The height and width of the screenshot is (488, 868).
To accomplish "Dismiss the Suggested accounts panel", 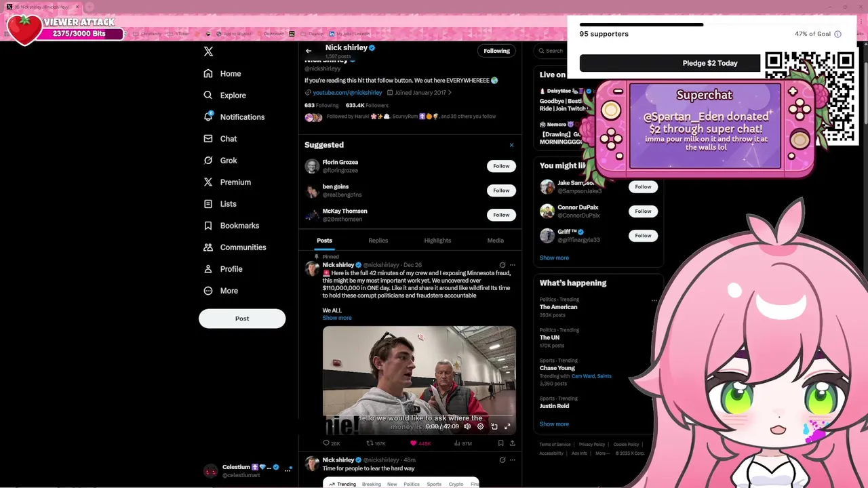I will point(511,145).
